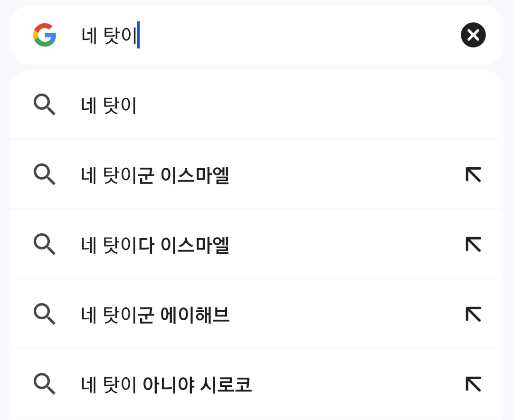
Task: Choose suggestion "네 탓이다 이스마엘"
Action: click(x=155, y=245)
